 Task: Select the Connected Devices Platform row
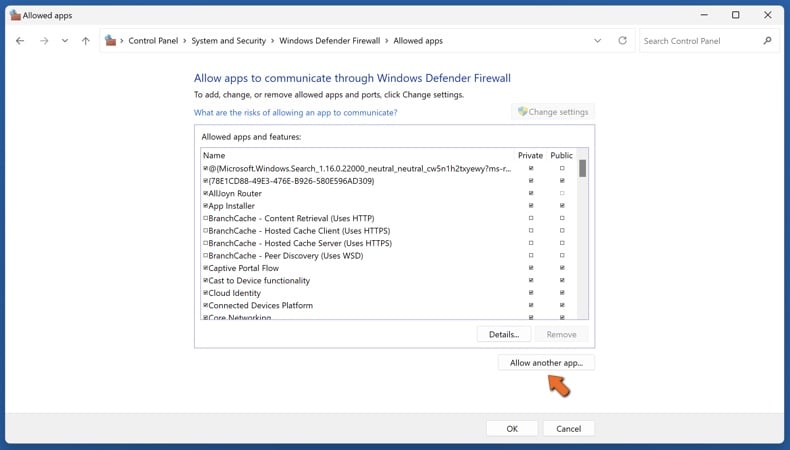point(388,305)
